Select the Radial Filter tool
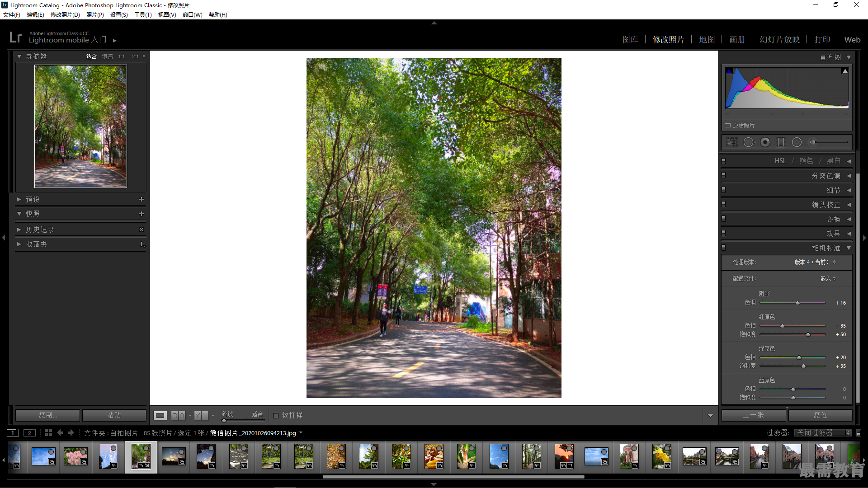 [797, 142]
